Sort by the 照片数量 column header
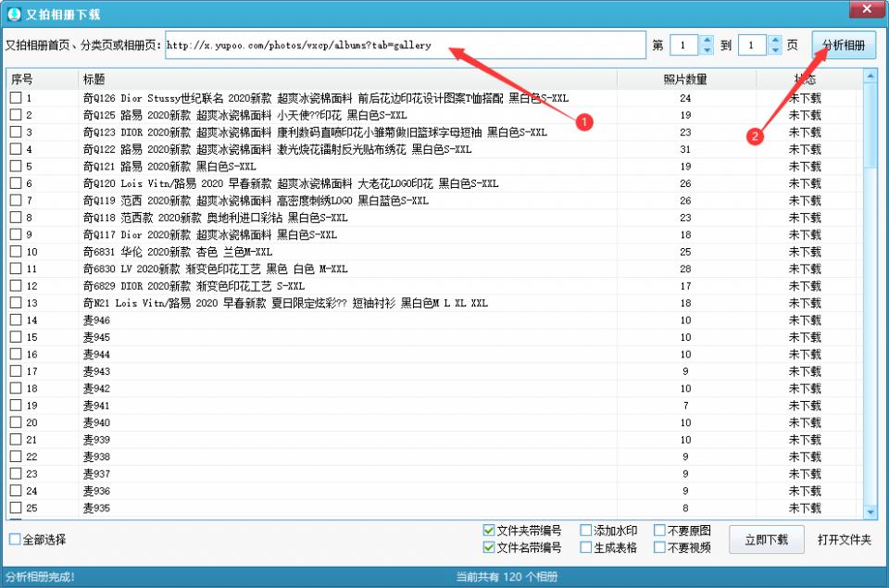The width and height of the screenshot is (889, 588). (x=686, y=79)
